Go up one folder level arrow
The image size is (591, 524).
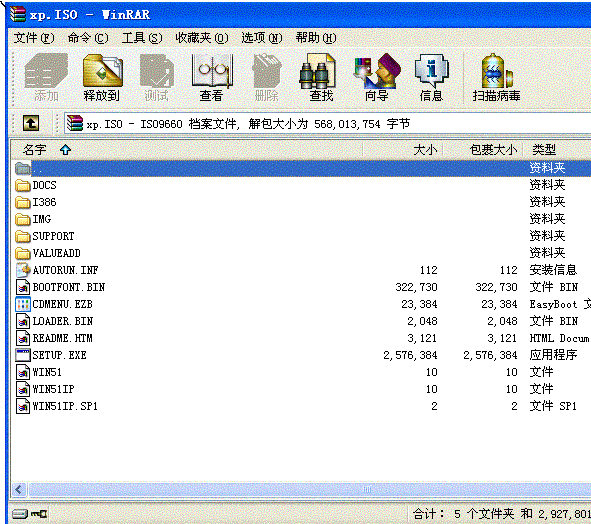[x=31, y=123]
